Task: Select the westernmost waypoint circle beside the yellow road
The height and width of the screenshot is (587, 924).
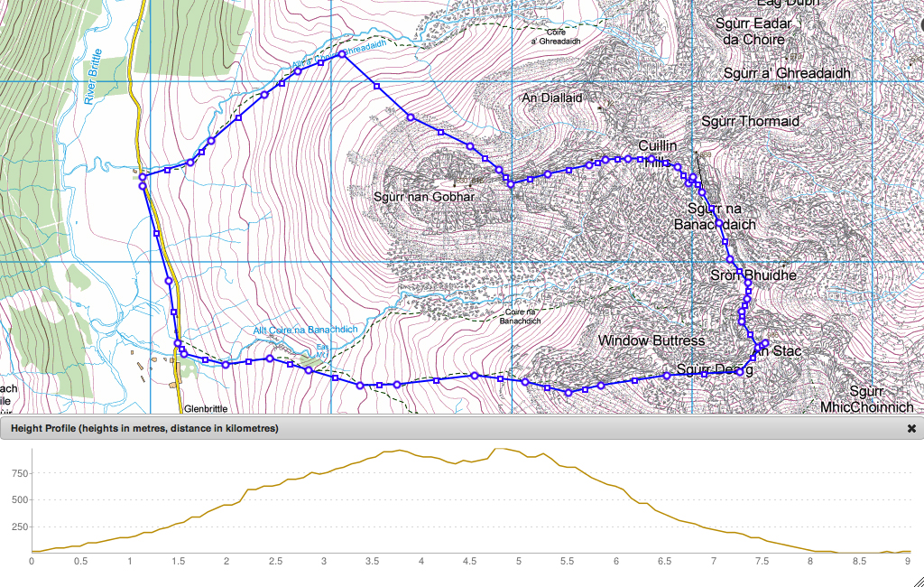Action: click(142, 186)
